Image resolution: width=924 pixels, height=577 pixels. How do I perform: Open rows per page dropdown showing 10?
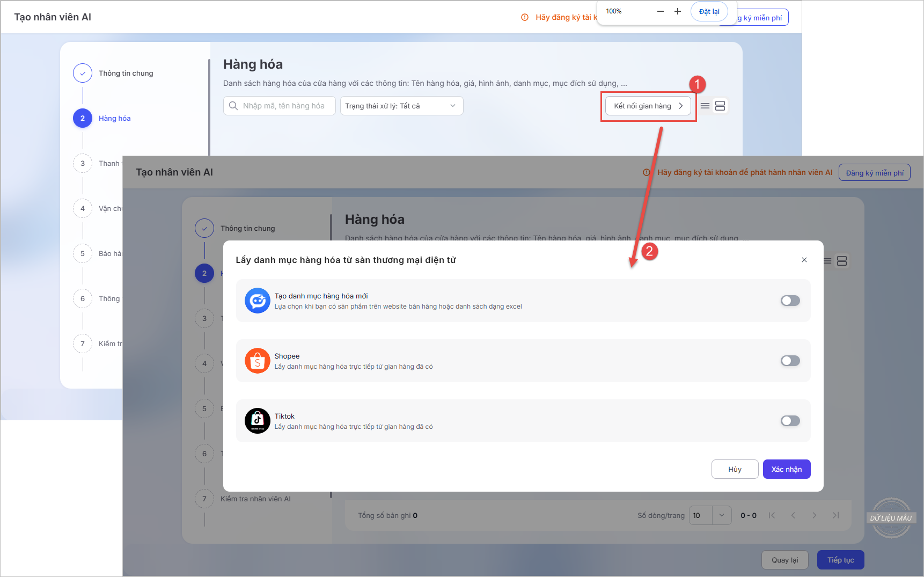(x=710, y=515)
